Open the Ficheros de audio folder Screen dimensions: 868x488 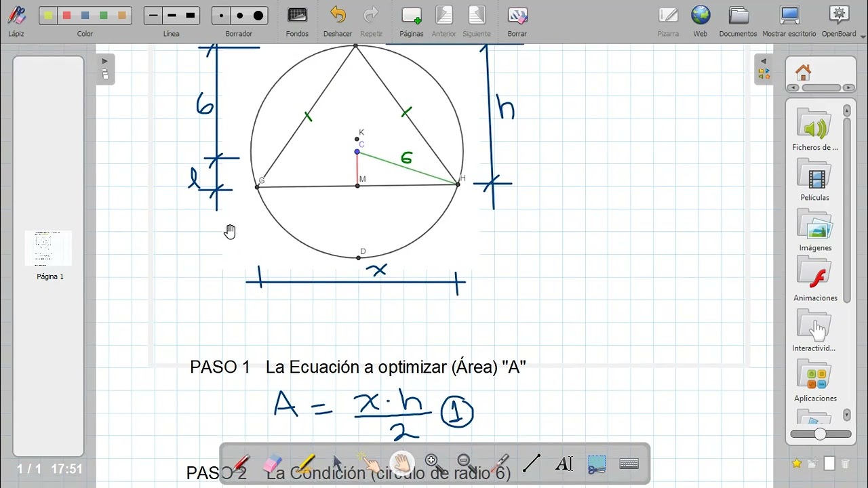[x=814, y=129]
